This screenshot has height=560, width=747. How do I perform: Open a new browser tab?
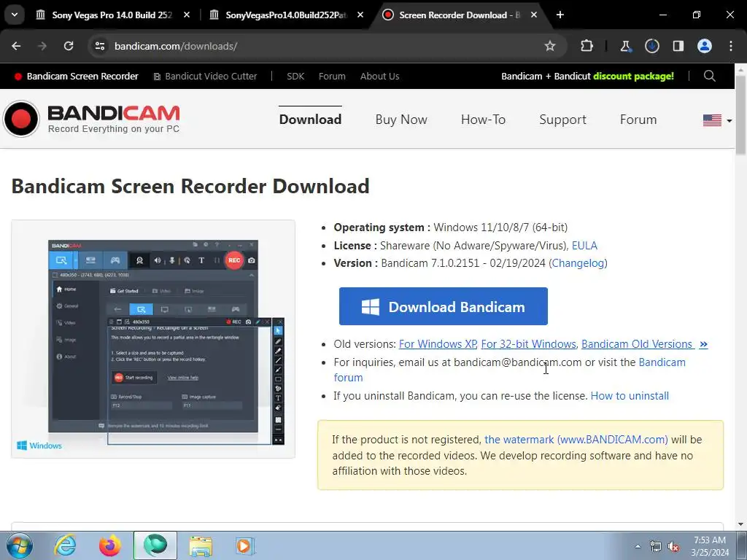tap(560, 15)
